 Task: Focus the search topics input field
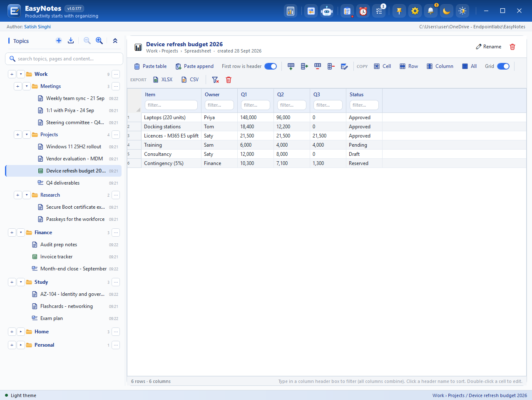64,59
